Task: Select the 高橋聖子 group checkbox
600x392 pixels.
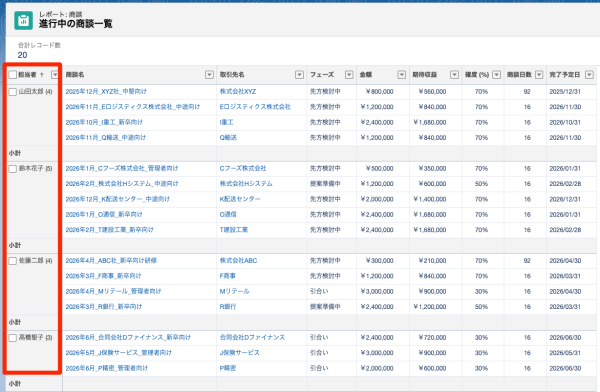Action: point(13,338)
